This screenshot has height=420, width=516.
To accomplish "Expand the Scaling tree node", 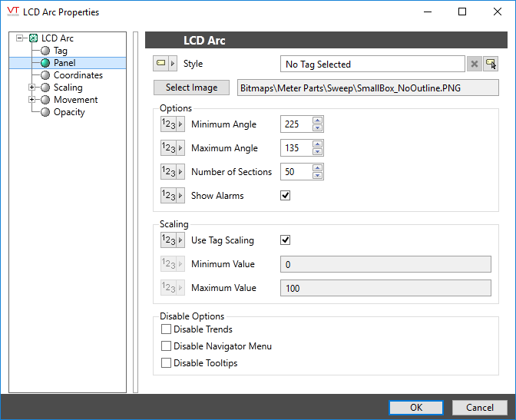I will 31,88.
